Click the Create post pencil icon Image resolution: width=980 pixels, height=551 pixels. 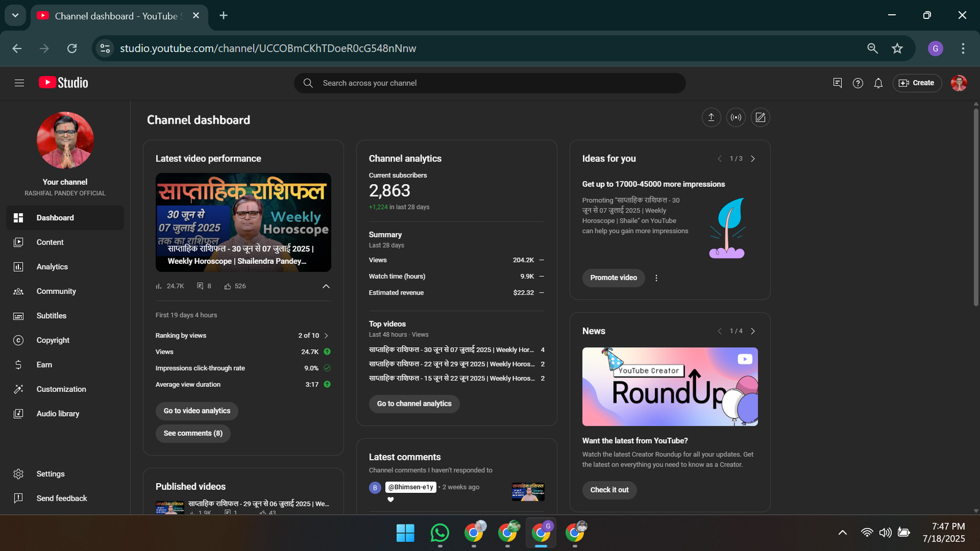[x=760, y=118]
